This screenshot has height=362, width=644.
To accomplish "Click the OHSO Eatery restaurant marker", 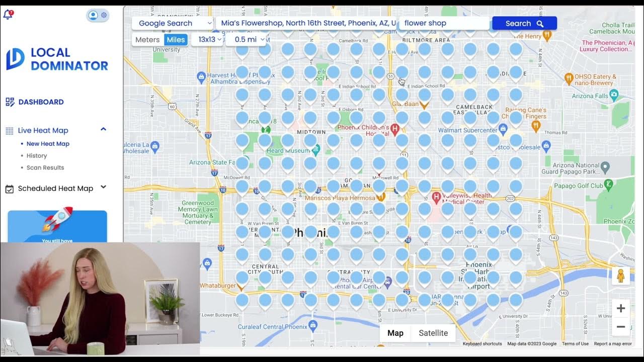I will tap(569, 78).
